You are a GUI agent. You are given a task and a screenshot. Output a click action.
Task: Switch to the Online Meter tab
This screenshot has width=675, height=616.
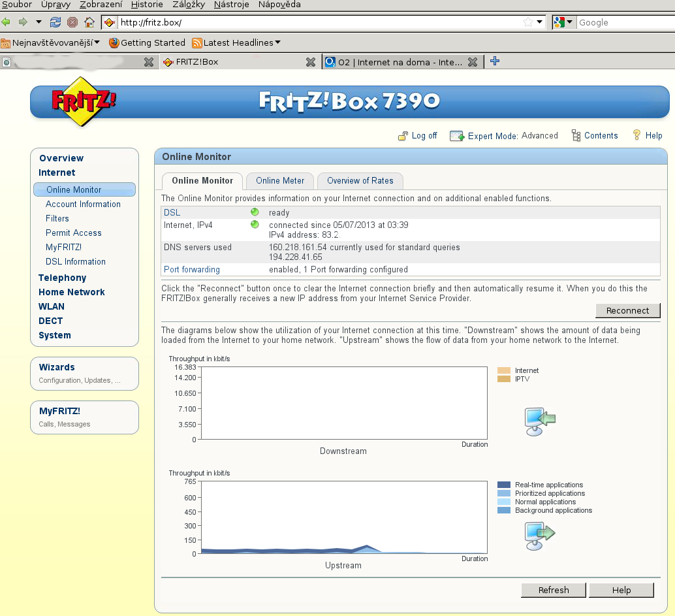point(280,181)
